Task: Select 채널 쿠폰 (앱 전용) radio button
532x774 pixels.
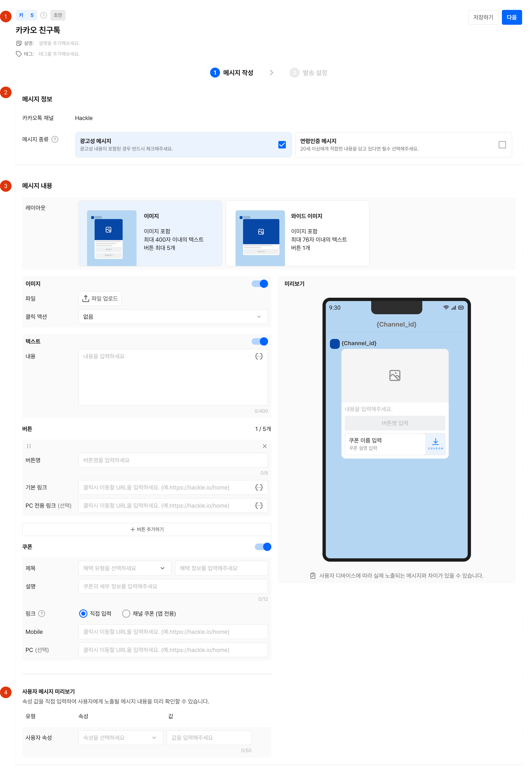Action: pyautogui.click(x=126, y=614)
